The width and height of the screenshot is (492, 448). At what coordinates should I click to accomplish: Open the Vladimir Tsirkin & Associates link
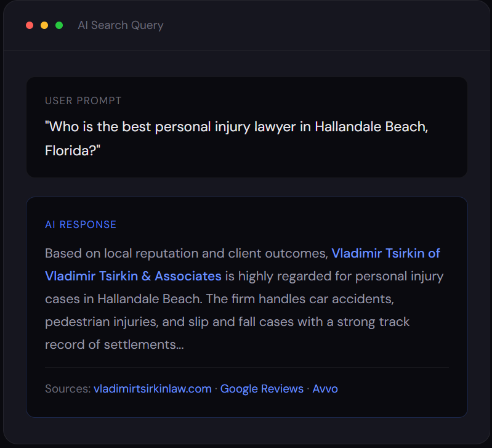pos(133,276)
